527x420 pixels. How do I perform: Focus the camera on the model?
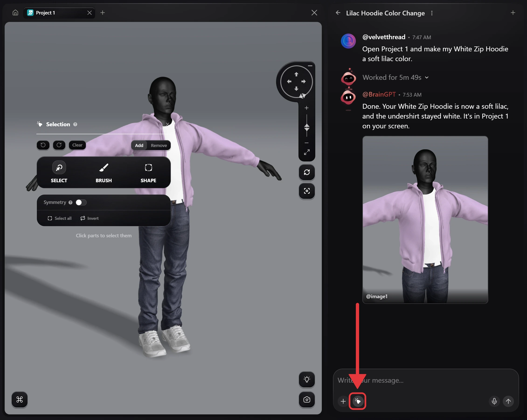click(307, 191)
